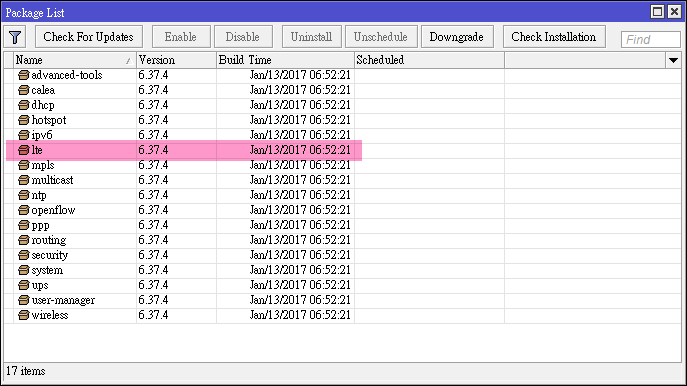This screenshot has width=687, height=386.
Task: Click the ups package icon
Action: point(24,285)
